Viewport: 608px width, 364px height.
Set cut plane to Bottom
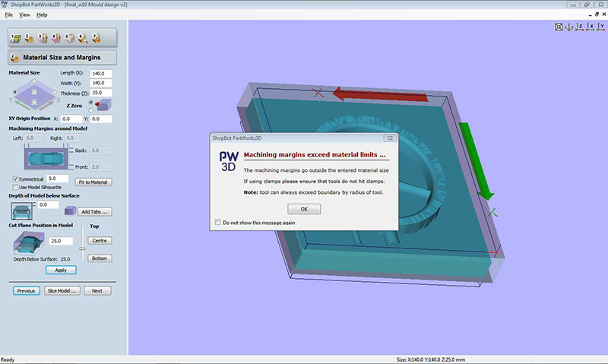tap(100, 258)
